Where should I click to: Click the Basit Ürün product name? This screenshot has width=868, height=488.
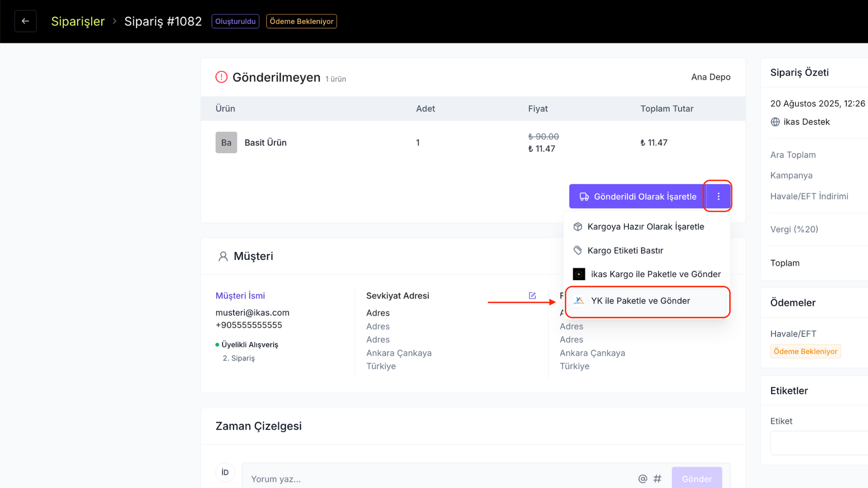[x=265, y=142]
